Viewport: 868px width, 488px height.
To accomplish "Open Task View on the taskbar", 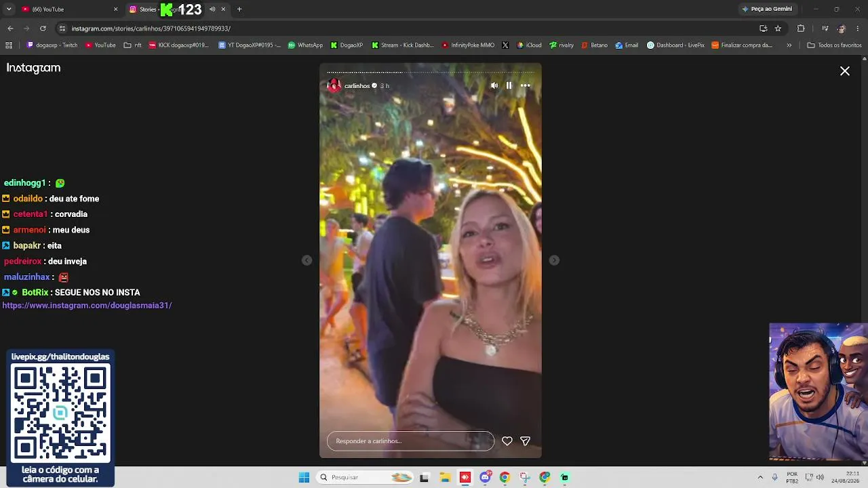I will pyautogui.click(x=425, y=477).
